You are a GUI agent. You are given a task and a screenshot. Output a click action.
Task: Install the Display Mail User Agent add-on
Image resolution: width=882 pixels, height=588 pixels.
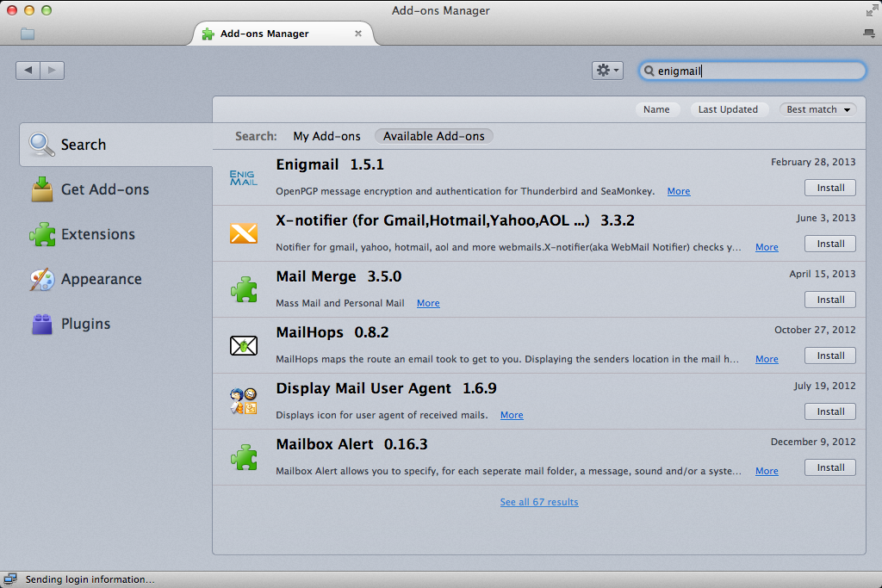pyautogui.click(x=830, y=412)
